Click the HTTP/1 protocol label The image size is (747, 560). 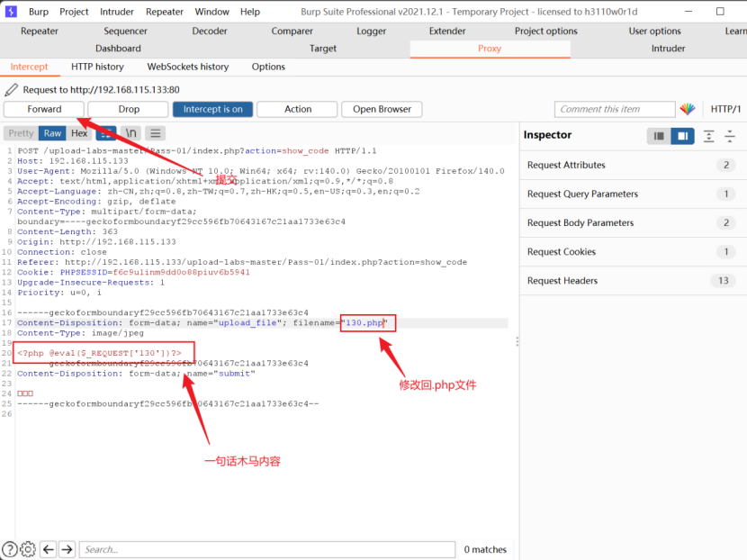point(725,109)
